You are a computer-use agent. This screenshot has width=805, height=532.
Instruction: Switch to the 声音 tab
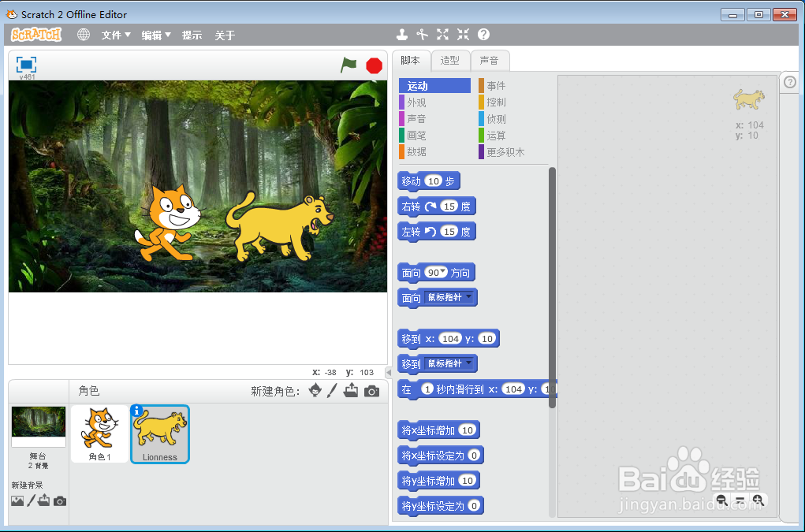click(x=490, y=61)
